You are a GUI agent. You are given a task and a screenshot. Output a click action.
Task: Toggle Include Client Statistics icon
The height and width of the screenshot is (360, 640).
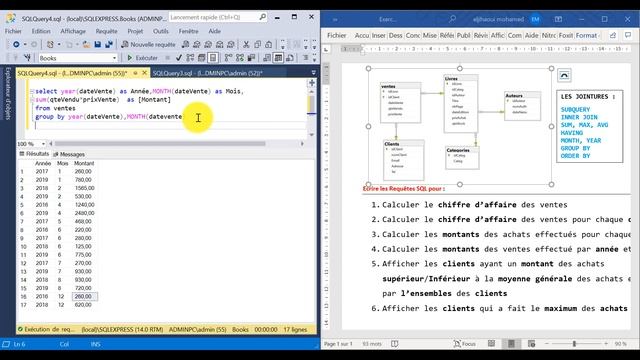[251, 58]
